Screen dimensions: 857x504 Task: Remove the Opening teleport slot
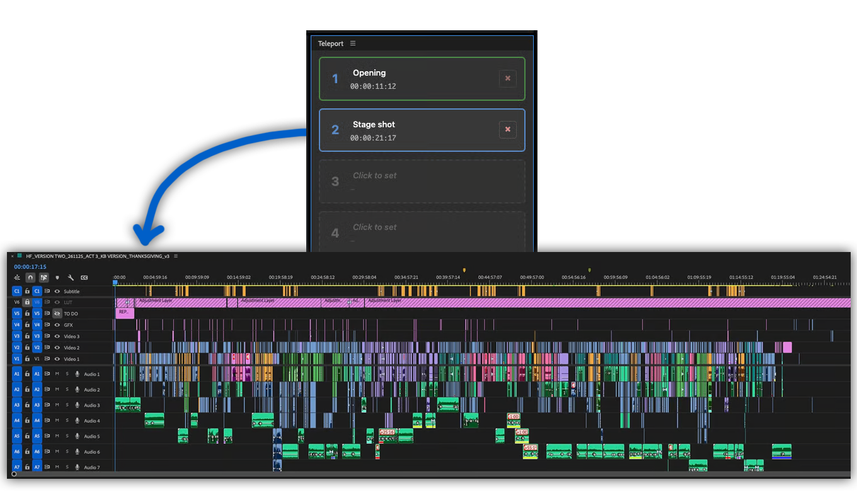[508, 79]
